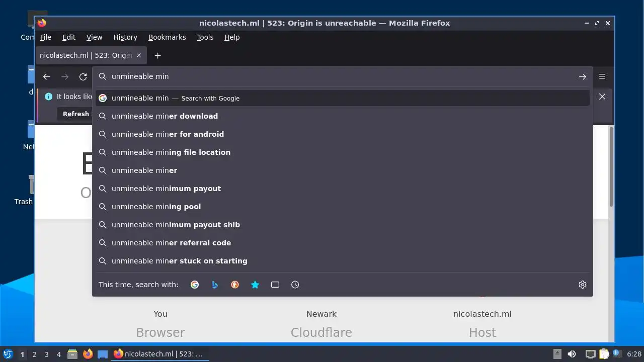Click the page's vertical scrollbar
Screen dimensions: 644x362
click(611, 166)
